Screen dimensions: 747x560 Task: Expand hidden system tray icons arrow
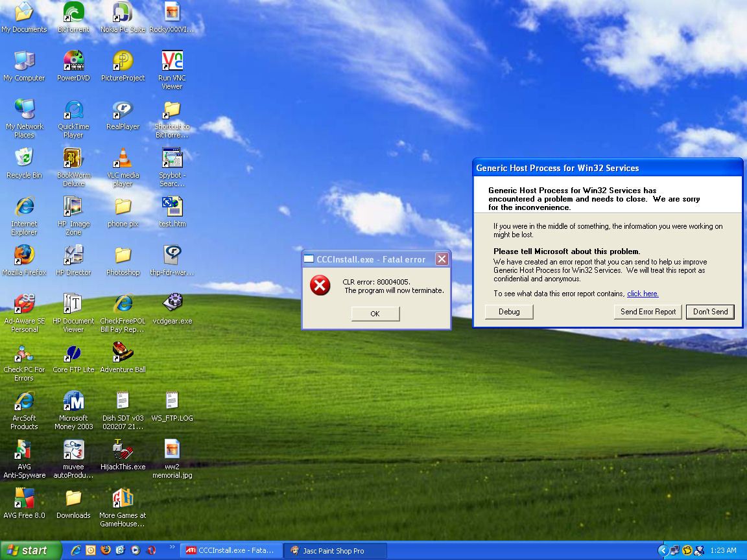coord(663,550)
